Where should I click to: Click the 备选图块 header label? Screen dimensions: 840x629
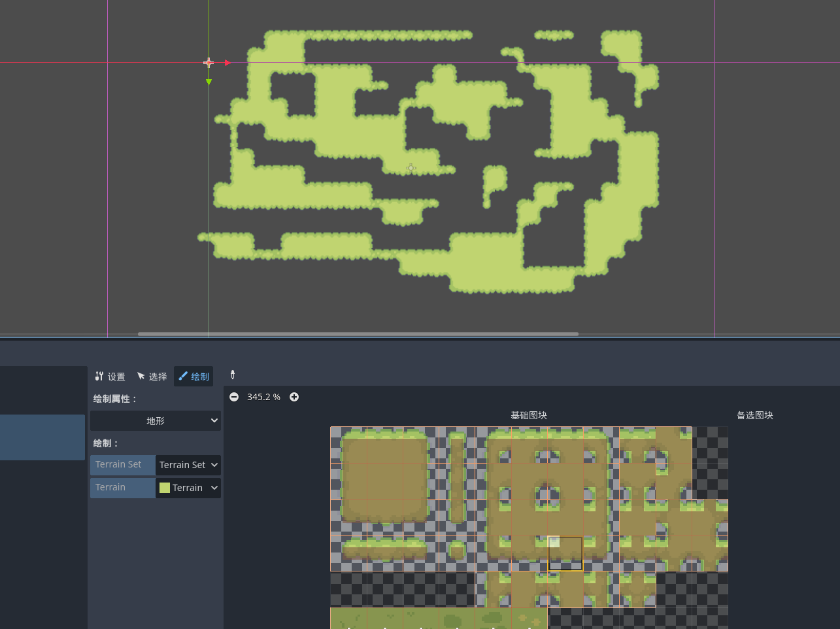[x=754, y=415]
